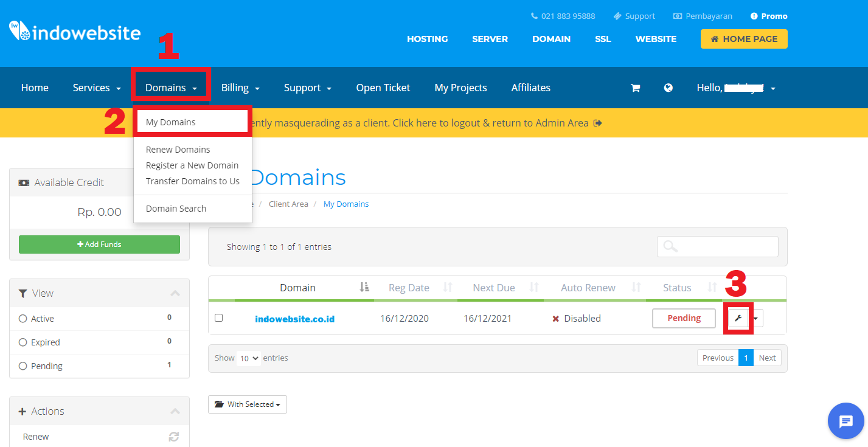Click the wrench icon to manage indowebsite.co.id
The height and width of the screenshot is (447, 868).
pyautogui.click(x=737, y=318)
